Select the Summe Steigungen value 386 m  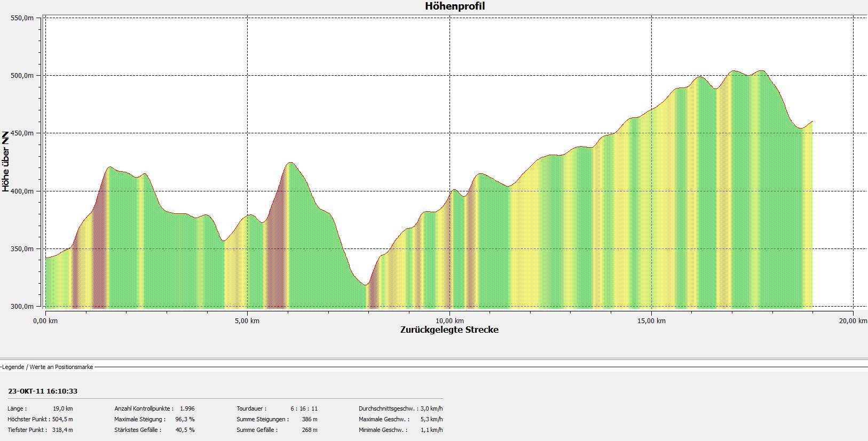(x=309, y=419)
